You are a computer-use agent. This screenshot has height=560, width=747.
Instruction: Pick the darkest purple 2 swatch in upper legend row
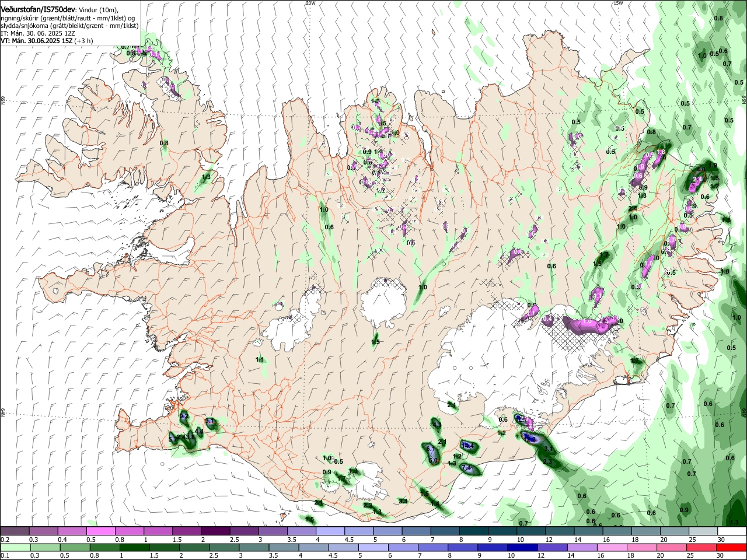215,531
